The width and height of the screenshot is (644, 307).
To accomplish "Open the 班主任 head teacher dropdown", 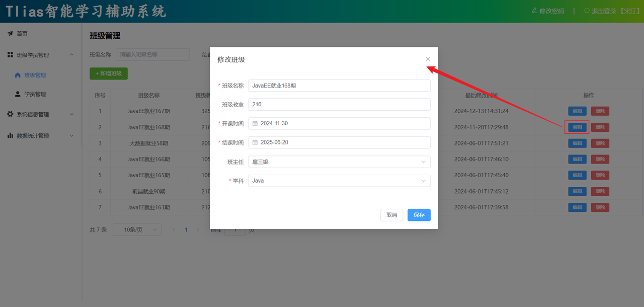I will 424,162.
